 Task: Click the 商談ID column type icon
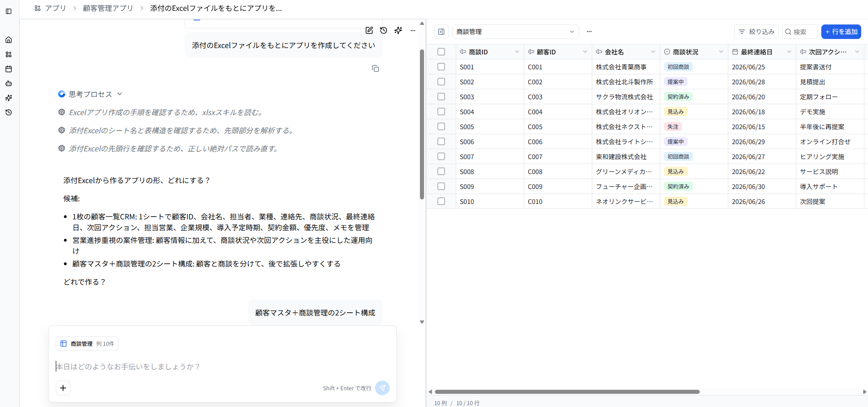pos(463,52)
